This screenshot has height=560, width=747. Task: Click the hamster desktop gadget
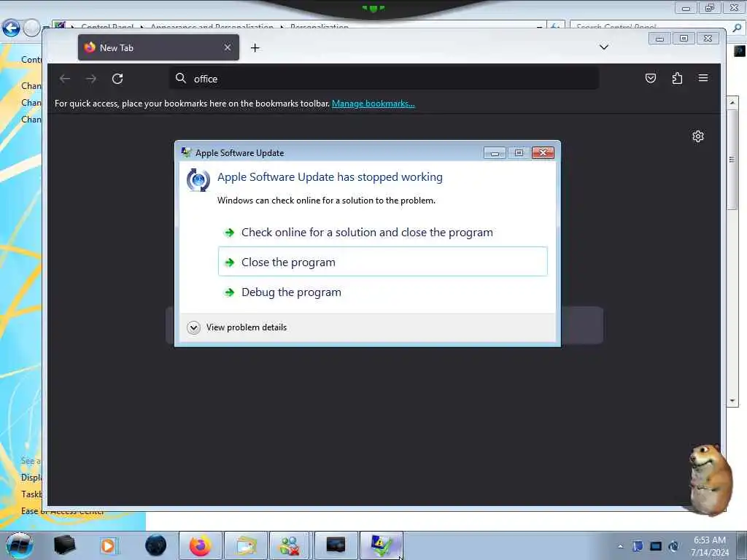(711, 479)
